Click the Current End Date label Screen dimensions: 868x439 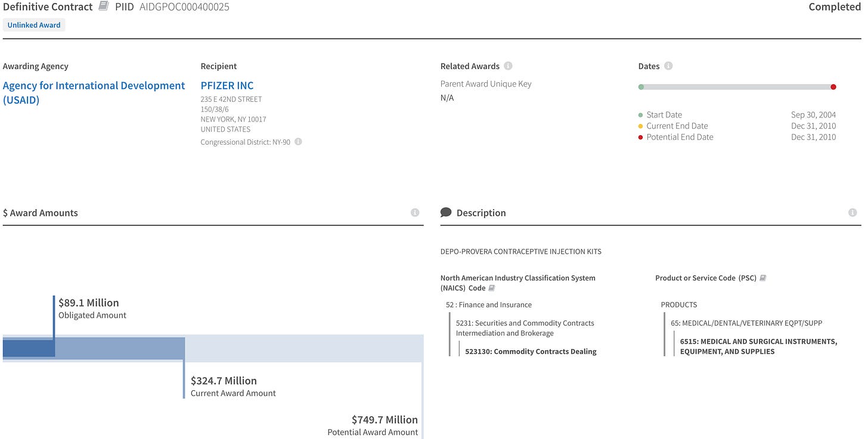click(x=677, y=126)
